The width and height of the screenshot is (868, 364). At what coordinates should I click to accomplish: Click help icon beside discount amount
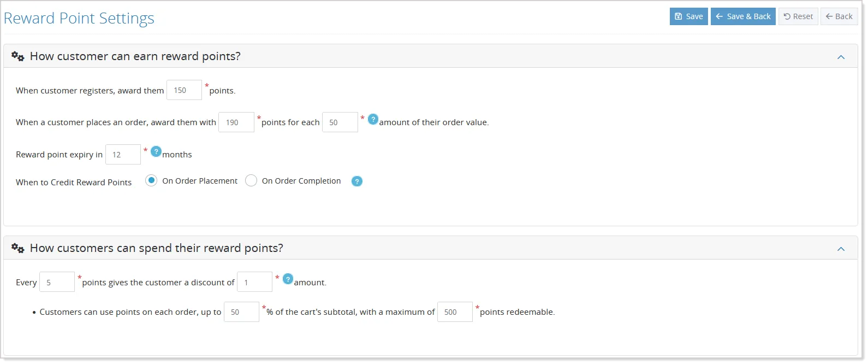(x=288, y=279)
